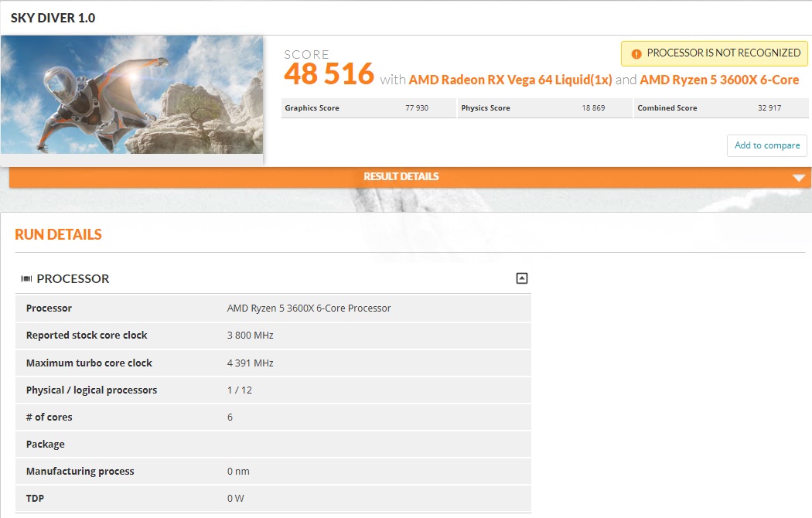Click the Physical / logical processors label
The width and height of the screenshot is (812, 518).
(91, 390)
